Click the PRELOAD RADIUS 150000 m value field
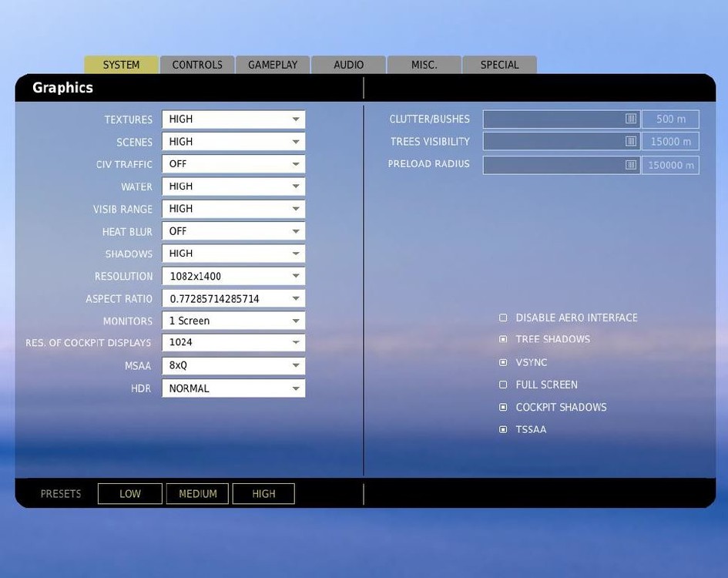 point(670,165)
